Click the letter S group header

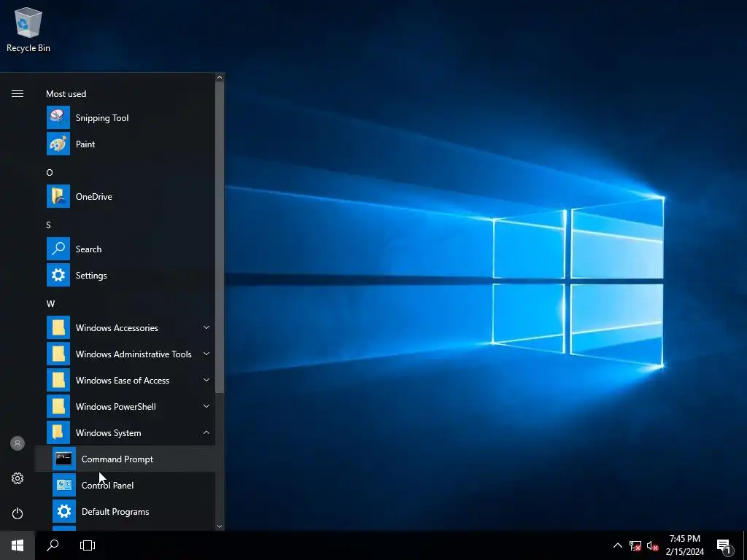coord(49,225)
